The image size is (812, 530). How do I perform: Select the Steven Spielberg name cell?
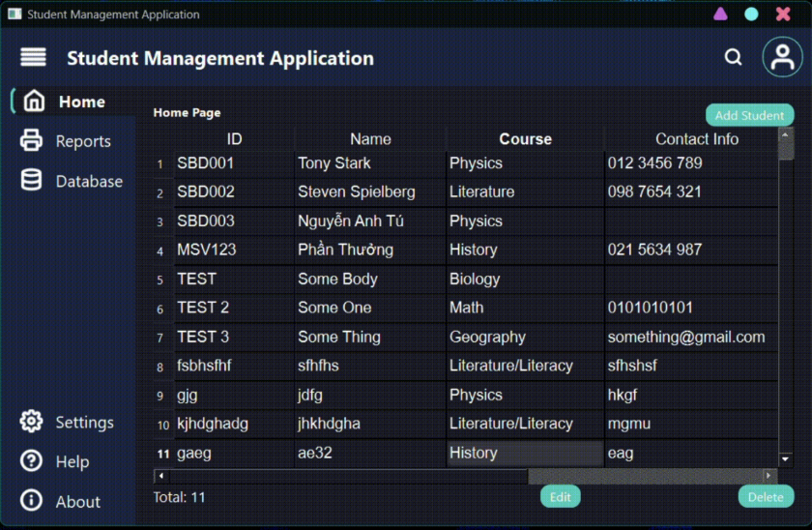tap(370, 192)
